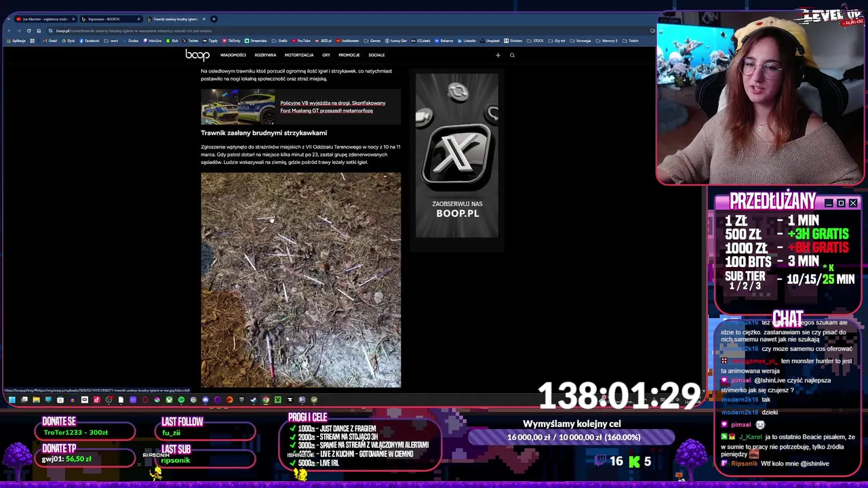The height and width of the screenshot is (488, 868).
Task: Open the ROZRYWKA menu item
Action: pyautogui.click(x=265, y=55)
